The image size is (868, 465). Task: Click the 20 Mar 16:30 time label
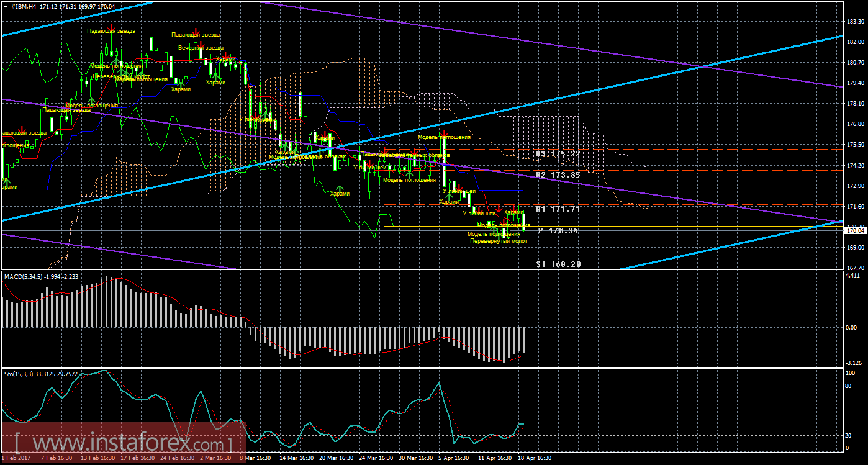(x=335, y=458)
